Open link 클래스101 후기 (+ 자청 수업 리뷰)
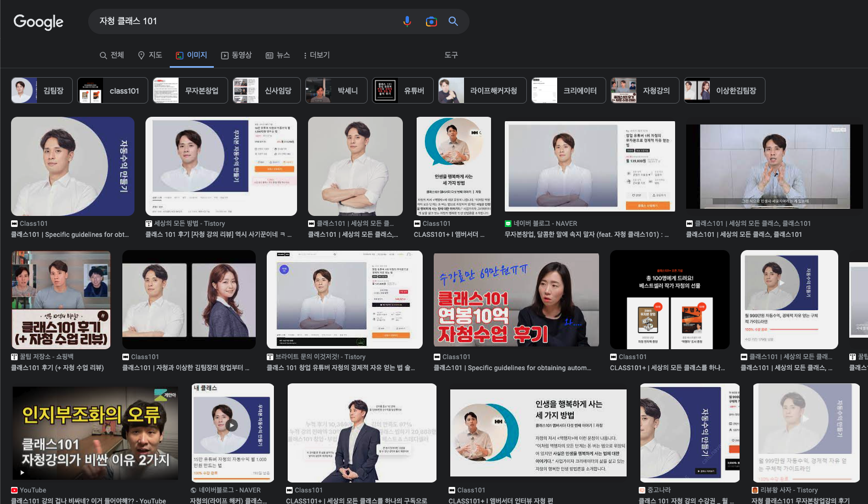The width and height of the screenshot is (868, 504). point(57,368)
